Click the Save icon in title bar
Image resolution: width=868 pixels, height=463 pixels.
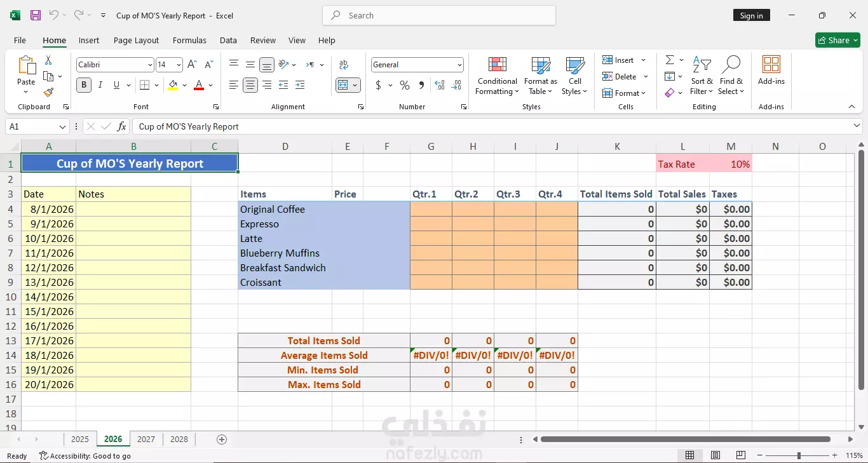[36, 15]
